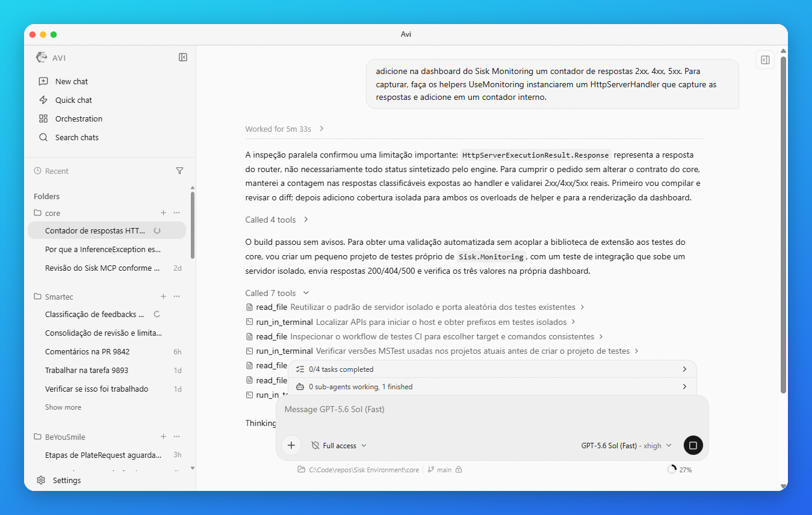Open chat 'Etapas de PlateRequest aguarda...'
Viewport: 812px width, 515px height.
107,455
